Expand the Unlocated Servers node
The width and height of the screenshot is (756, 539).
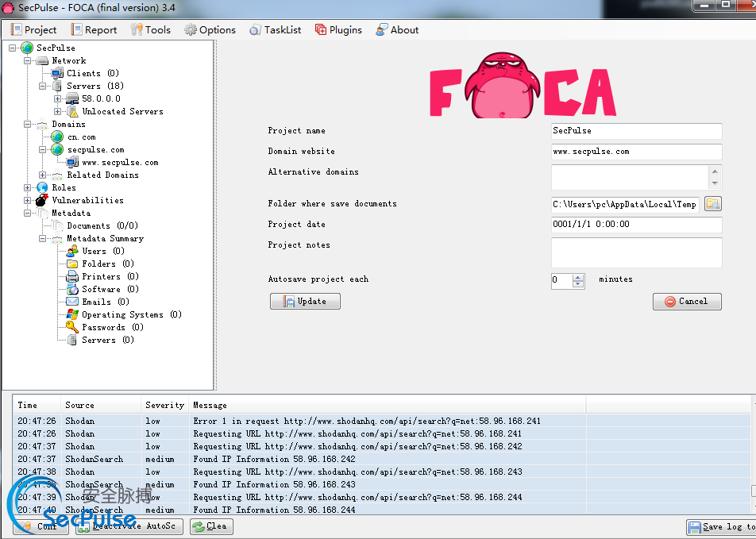(x=57, y=111)
